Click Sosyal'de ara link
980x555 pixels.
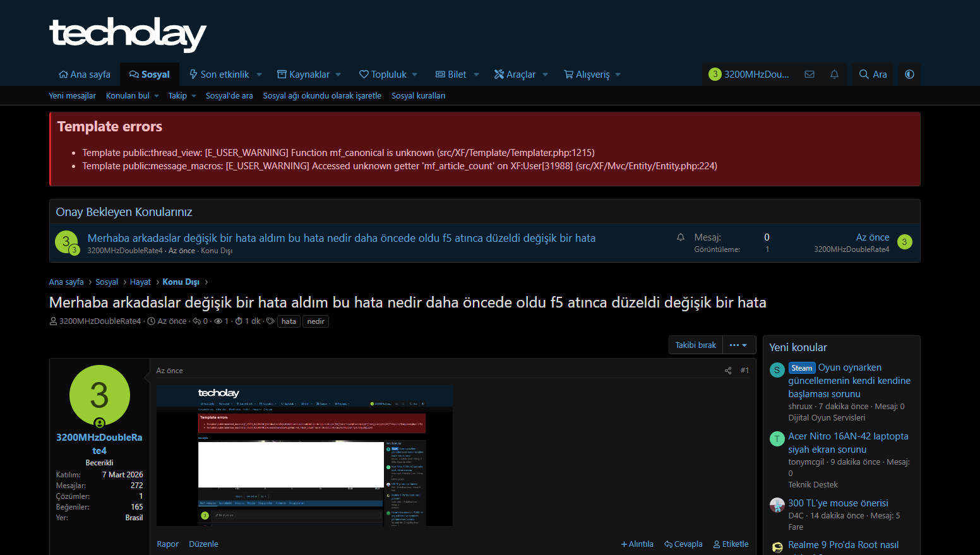coord(229,95)
